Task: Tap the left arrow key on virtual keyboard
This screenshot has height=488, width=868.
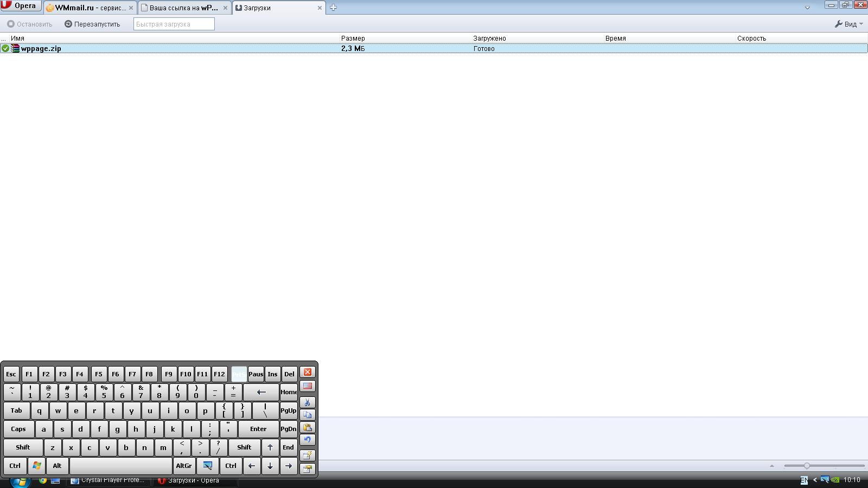Action: click(x=251, y=466)
